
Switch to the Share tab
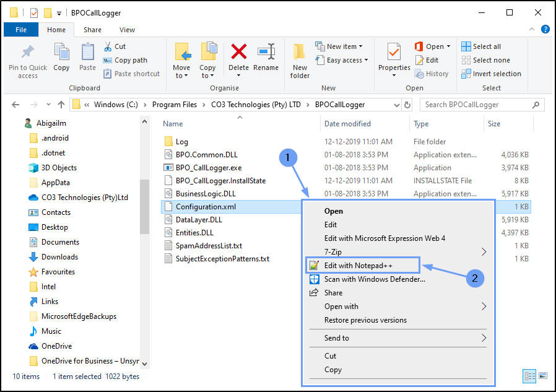(92, 30)
